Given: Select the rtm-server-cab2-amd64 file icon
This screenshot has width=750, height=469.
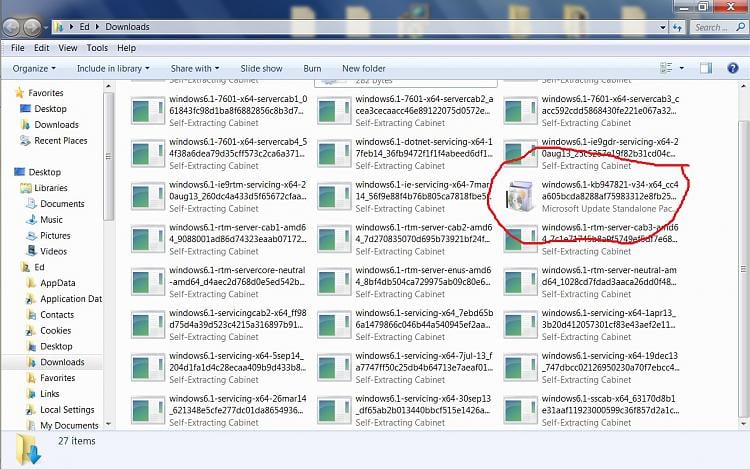Looking at the screenshot, I should point(334,240).
